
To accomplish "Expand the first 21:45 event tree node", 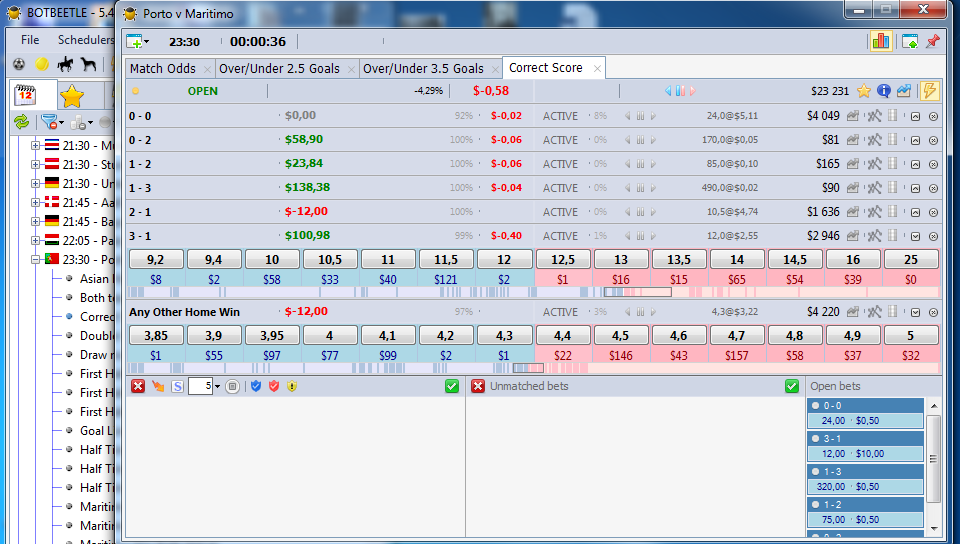I will [x=36, y=203].
